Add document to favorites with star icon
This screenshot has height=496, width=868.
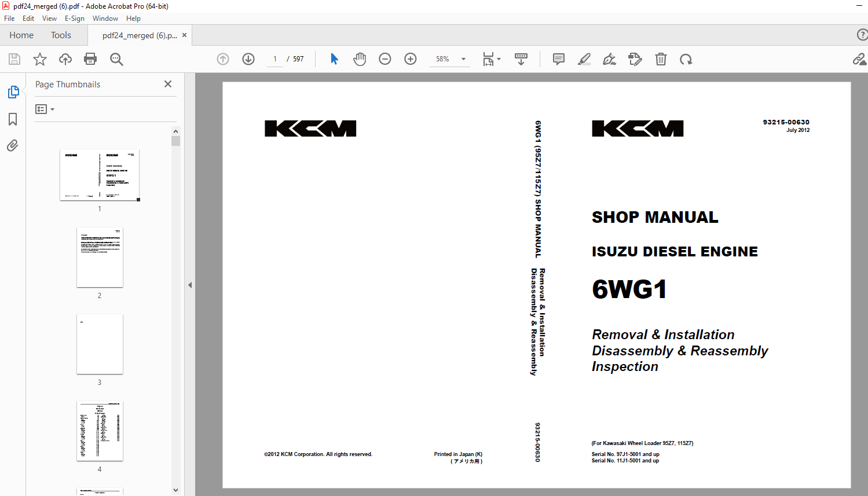click(x=40, y=59)
